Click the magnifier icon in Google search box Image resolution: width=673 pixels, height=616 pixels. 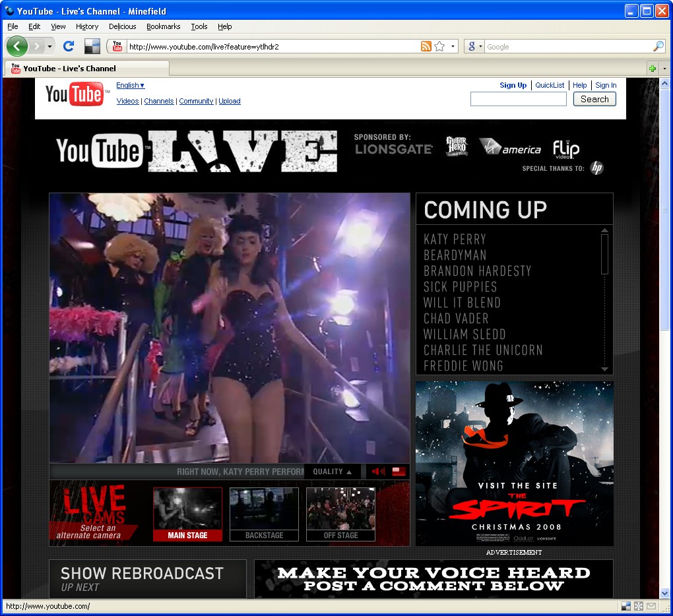coord(658,46)
